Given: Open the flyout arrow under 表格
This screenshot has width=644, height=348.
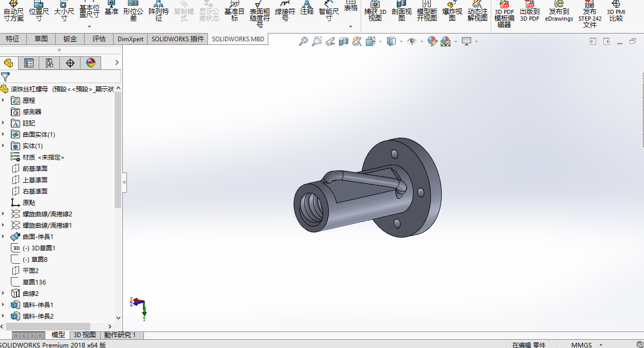Looking at the screenshot, I should (350, 26).
